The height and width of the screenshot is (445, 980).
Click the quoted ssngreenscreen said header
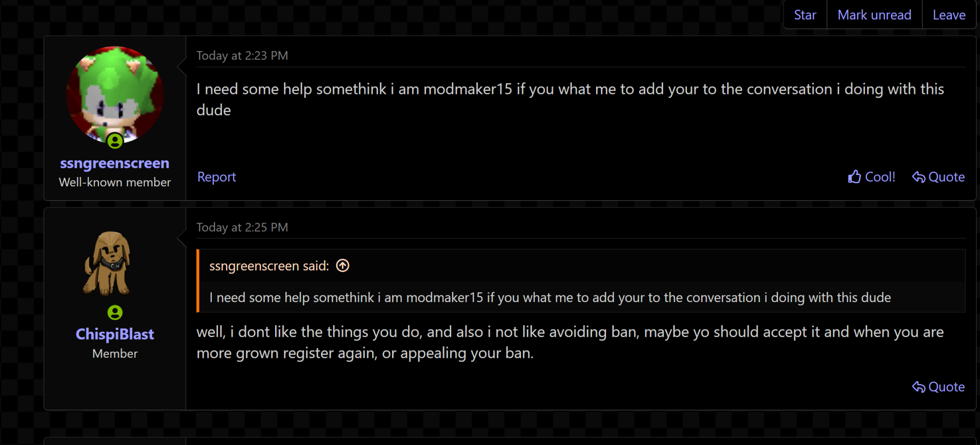point(269,266)
